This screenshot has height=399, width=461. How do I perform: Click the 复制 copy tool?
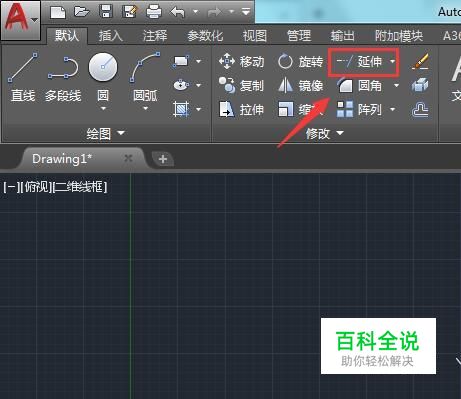pos(242,86)
